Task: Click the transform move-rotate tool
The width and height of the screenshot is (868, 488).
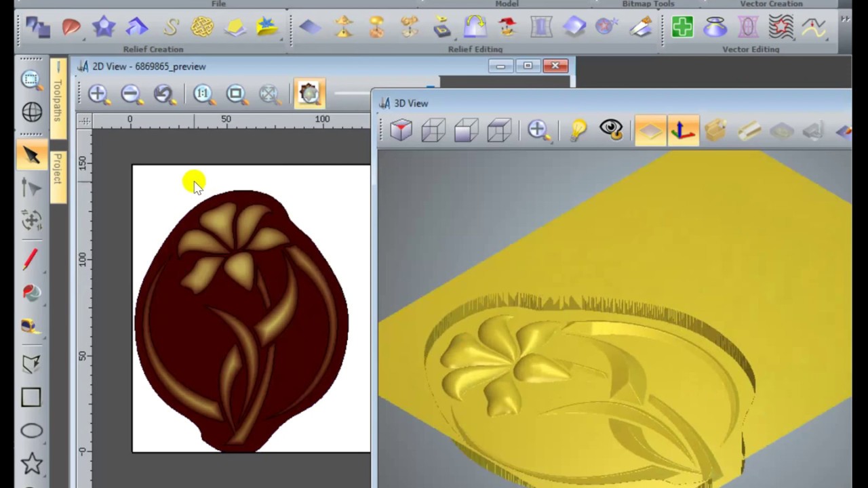Action: point(31,220)
